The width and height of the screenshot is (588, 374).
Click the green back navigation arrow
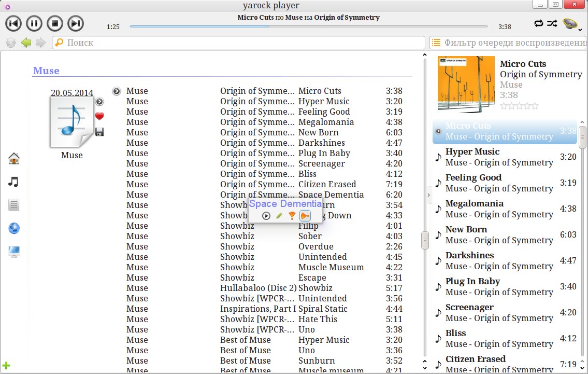point(26,43)
